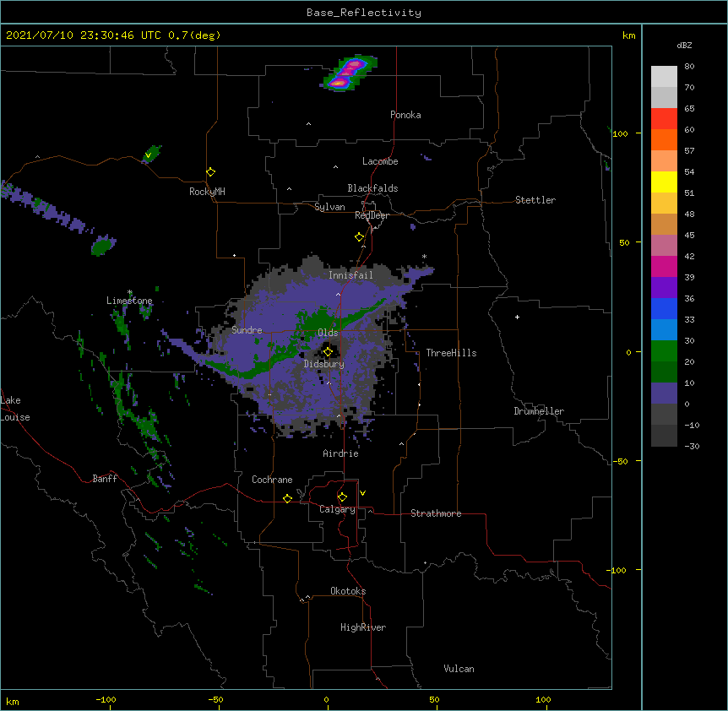
Task: Click the green echo patch south of RockyMH
Action: [x=103, y=245]
